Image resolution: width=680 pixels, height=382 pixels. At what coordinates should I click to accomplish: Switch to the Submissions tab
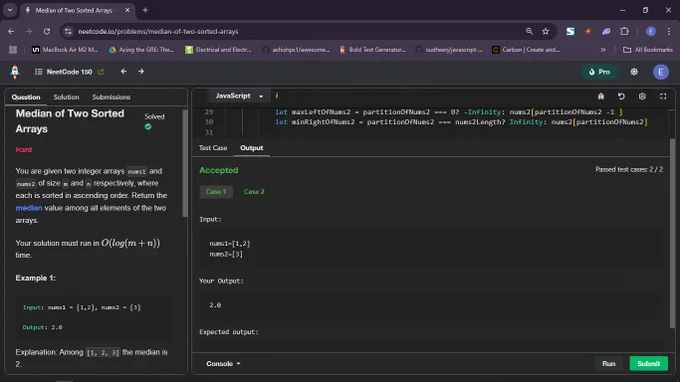(x=111, y=97)
